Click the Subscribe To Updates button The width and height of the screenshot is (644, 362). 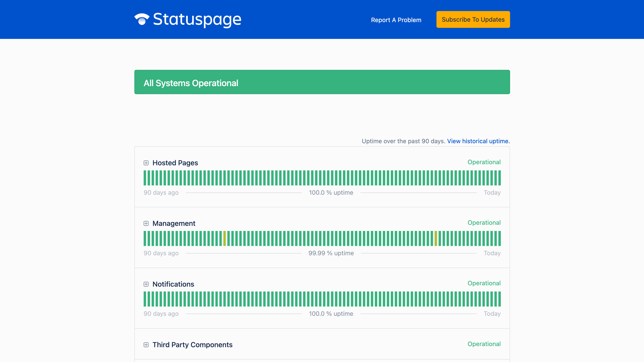(x=473, y=19)
